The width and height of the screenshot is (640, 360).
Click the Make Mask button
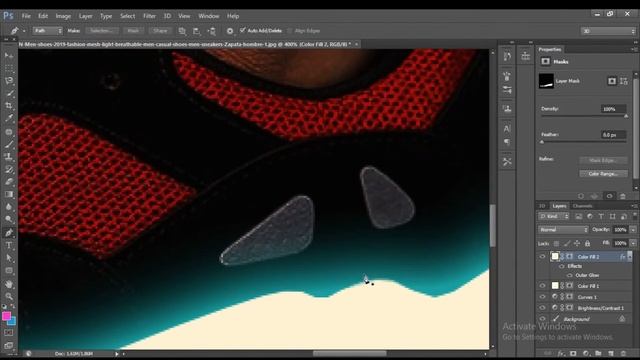[133, 31]
